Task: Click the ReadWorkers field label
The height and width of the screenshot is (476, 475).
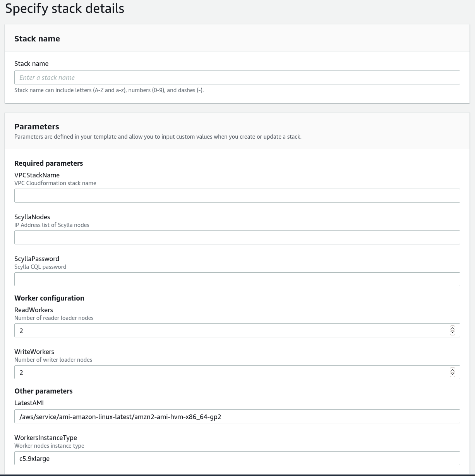Action: (34, 310)
